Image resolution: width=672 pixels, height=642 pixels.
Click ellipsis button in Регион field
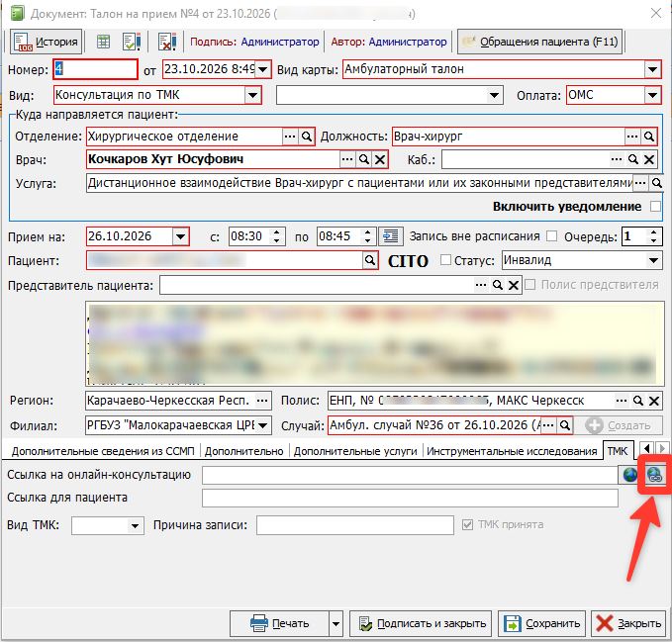pyautogui.click(x=262, y=401)
